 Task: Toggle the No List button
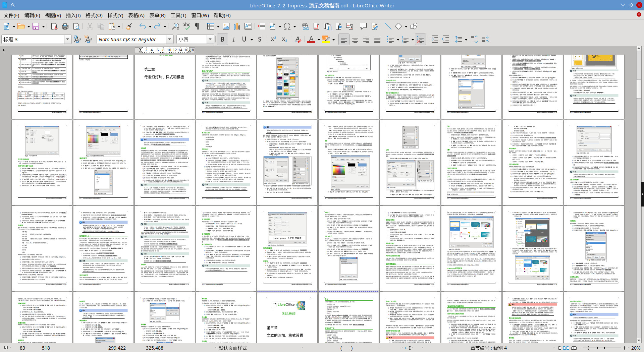(420, 39)
